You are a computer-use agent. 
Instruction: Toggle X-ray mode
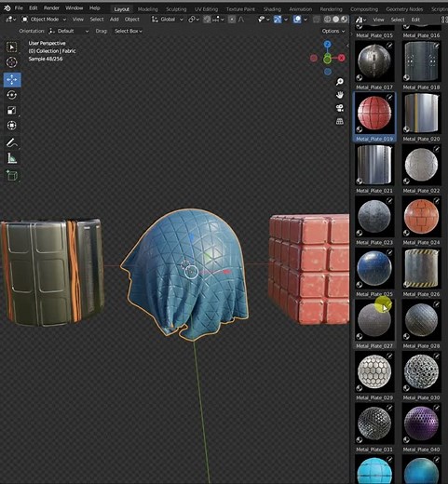[x=316, y=20]
